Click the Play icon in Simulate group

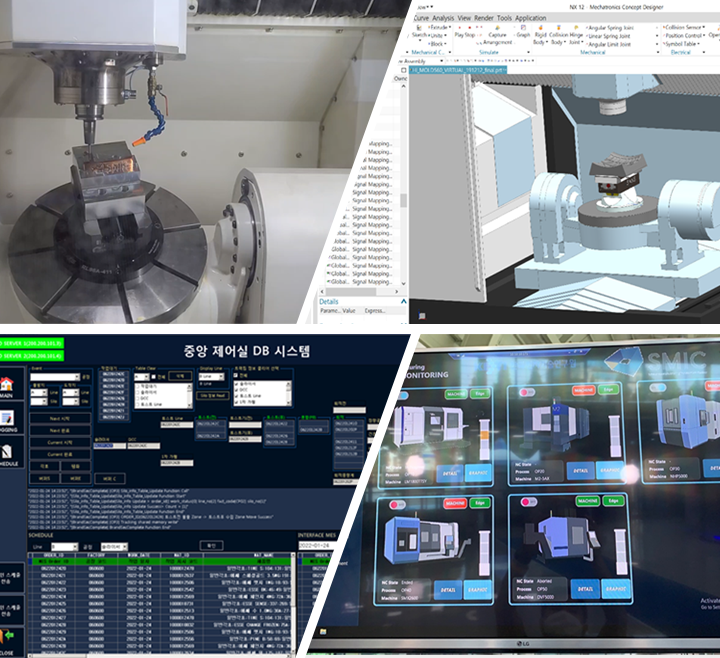457,34
